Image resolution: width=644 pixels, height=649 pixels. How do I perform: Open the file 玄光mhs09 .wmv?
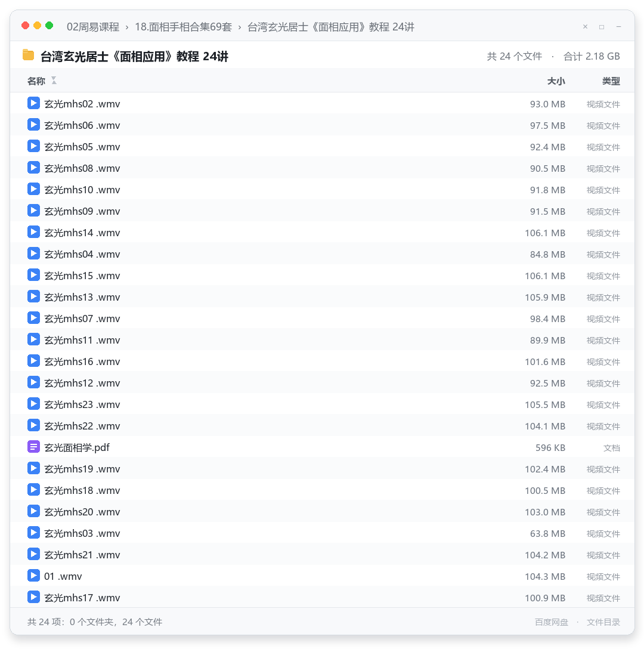pos(82,212)
